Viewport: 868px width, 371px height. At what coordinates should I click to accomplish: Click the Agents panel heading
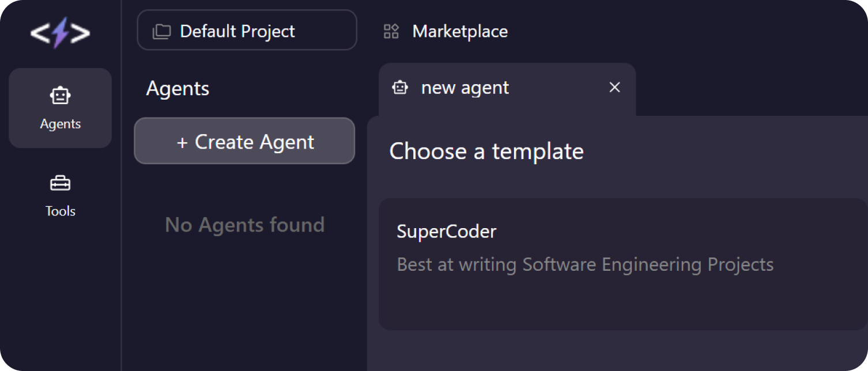coord(178,89)
